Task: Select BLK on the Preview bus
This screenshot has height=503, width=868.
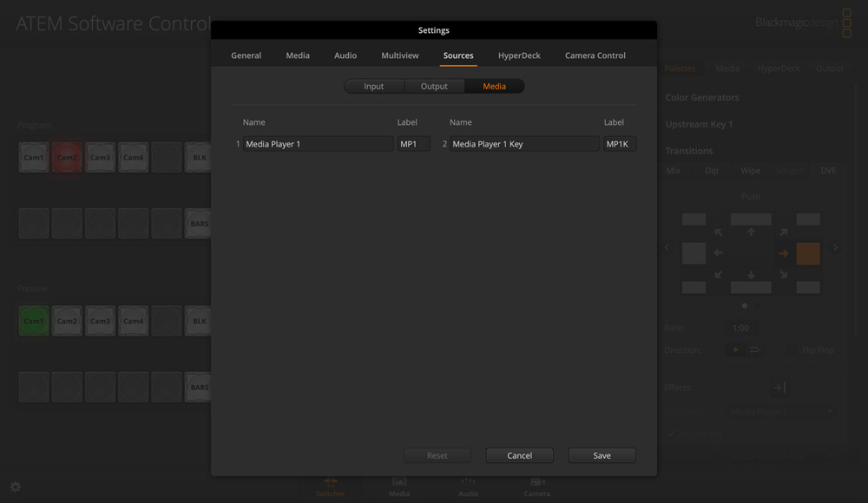Action: 198,321
